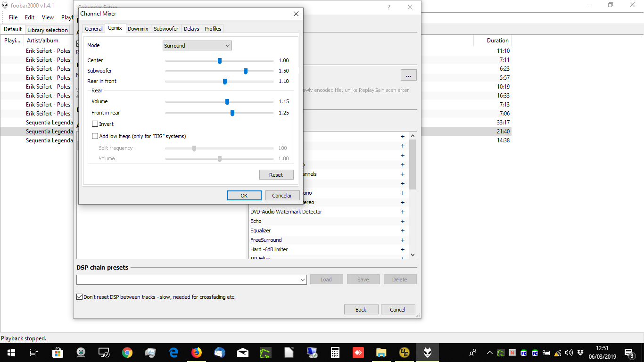The height and width of the screenshot is (362, 644).
Task: Go to the Subwoofer tab
Action: 166,29
